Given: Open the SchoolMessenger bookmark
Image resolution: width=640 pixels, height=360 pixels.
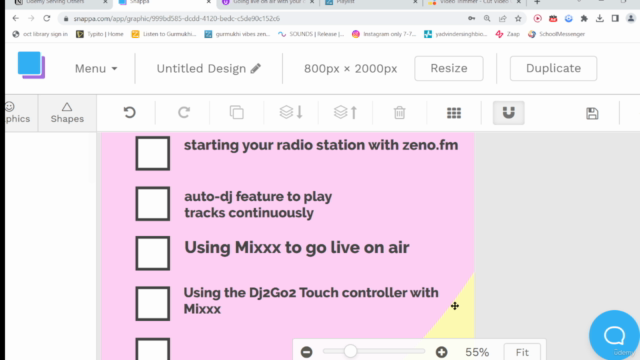Looking at the screenshot, I should coord(556,34).
